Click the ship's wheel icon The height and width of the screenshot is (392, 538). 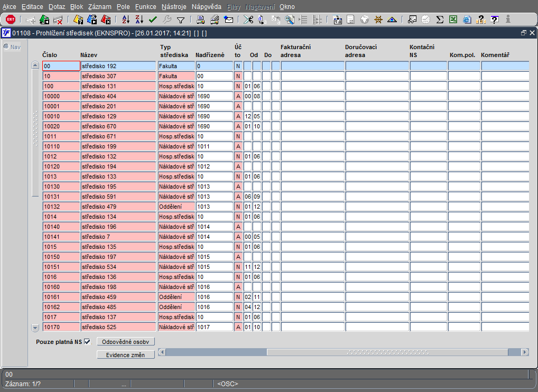378,20
